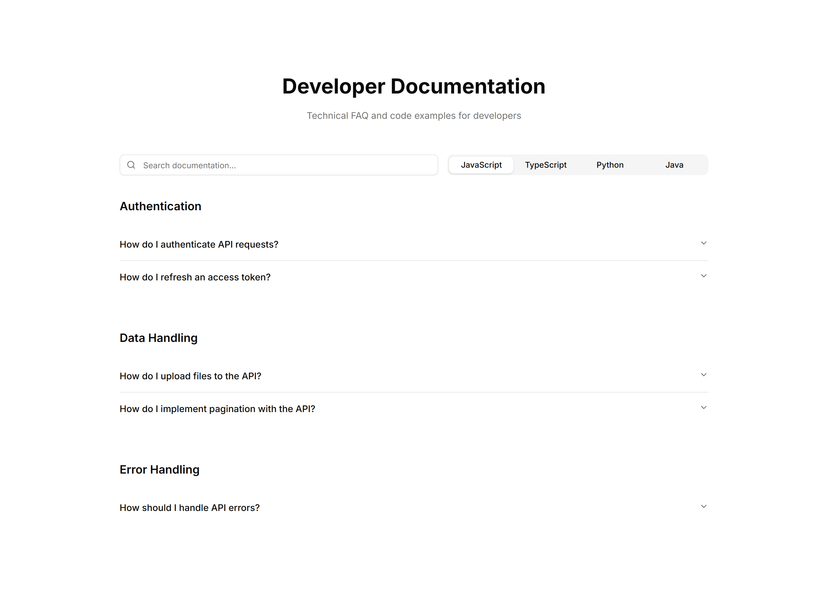Click chevron beside pagination question
828x597 pixels.
tap(703, 408)
